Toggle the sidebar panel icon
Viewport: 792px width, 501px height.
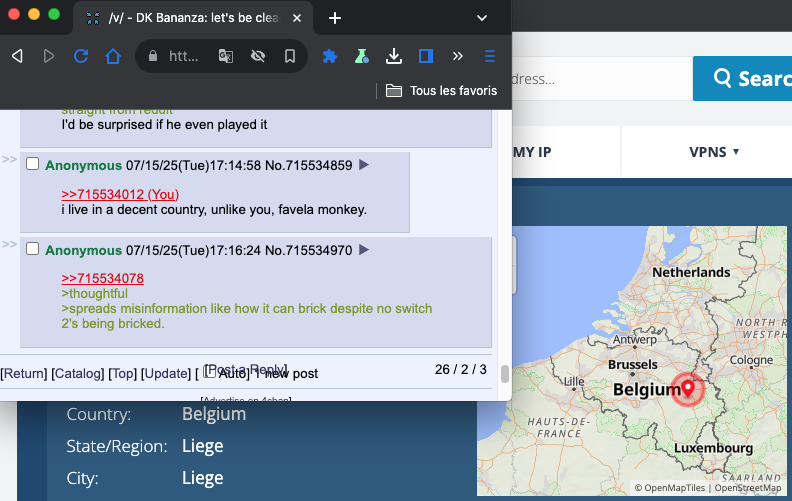point(426,56)
